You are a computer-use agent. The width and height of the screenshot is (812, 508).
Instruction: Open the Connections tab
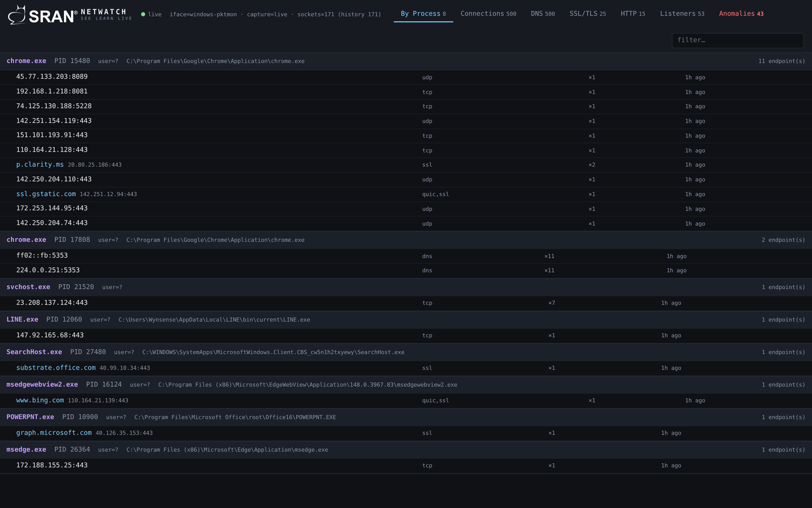(x=488, y=14)
